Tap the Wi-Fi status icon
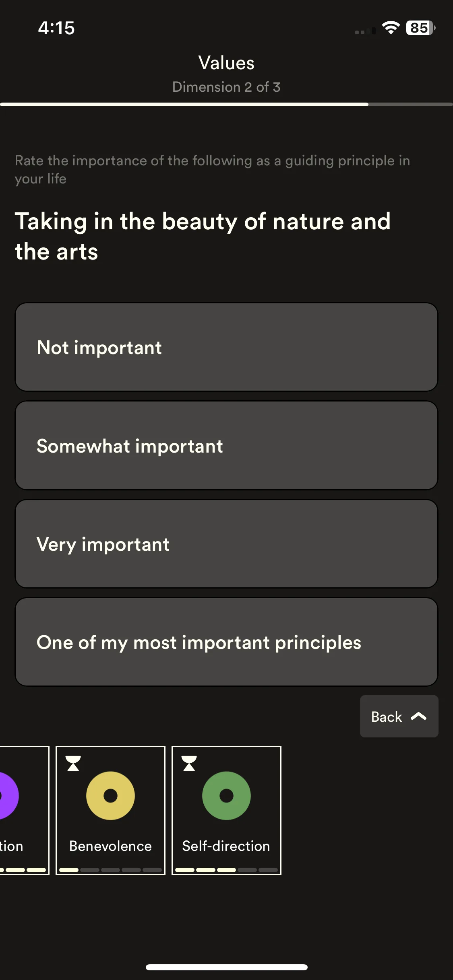The image size is (453, 980). click(391, 28)
